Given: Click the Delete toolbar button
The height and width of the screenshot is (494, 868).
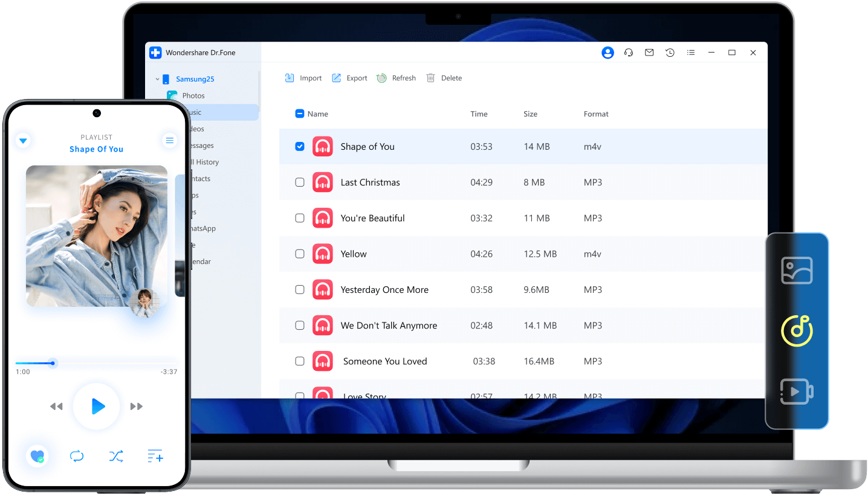Looking at the screenshot, I should [444, 78].
